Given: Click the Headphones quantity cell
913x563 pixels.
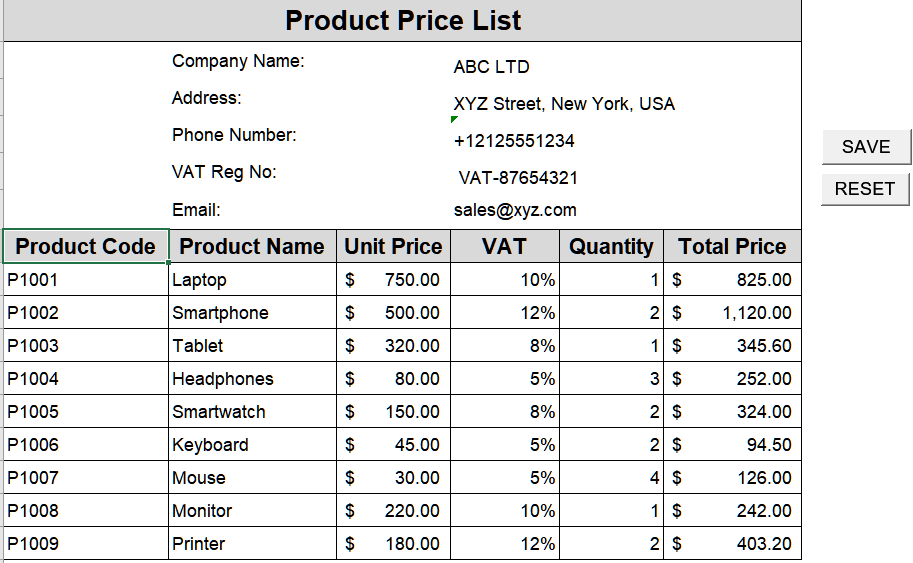Looking at the screenshot, I should [611, 379].
